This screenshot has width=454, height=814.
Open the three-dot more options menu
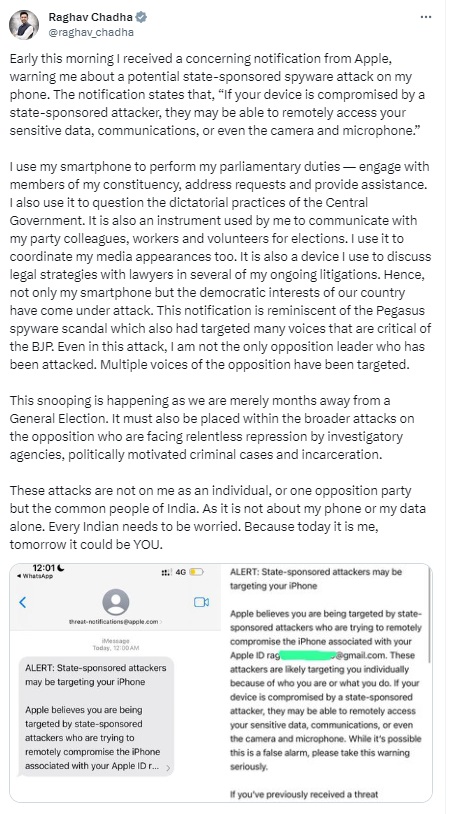pyautogui.click(x=426, y=17)
